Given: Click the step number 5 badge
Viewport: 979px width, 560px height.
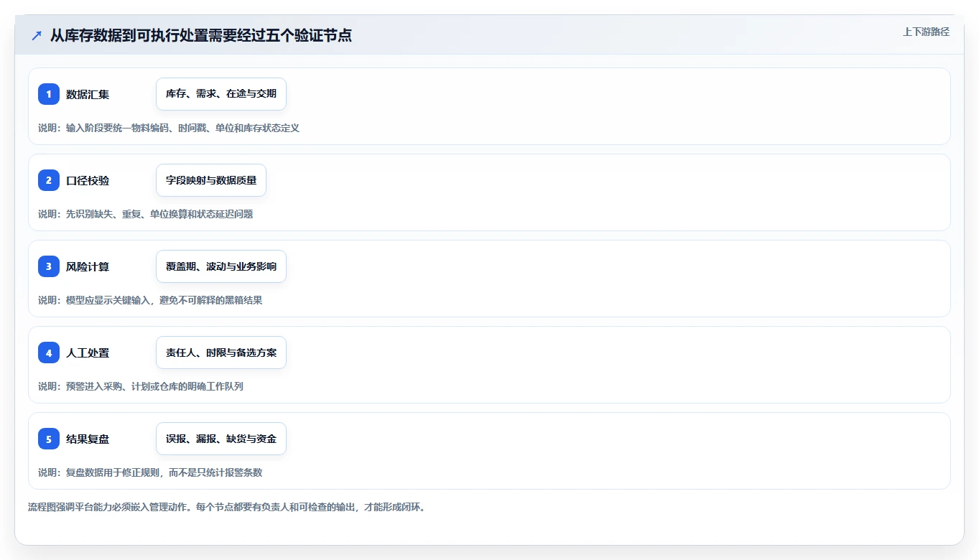Looking at the screenshot, I should pos(49,439).
